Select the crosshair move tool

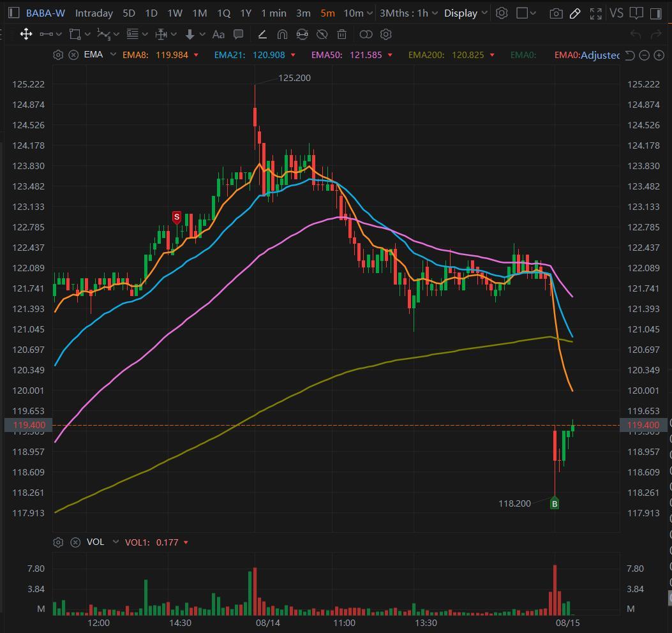26,34
